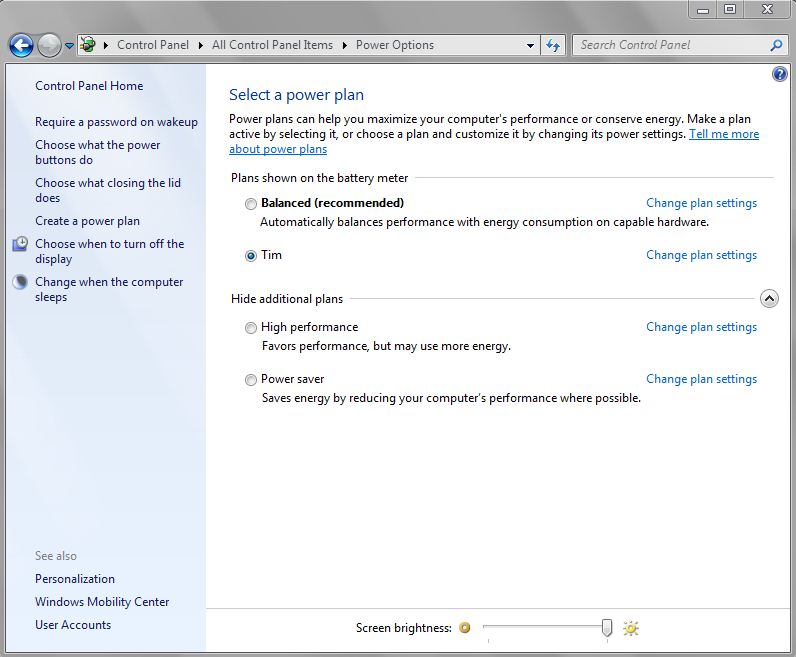Collapse additional plans with the chevron button
Viewport: 796px width, 657px height.
[769, 299]
